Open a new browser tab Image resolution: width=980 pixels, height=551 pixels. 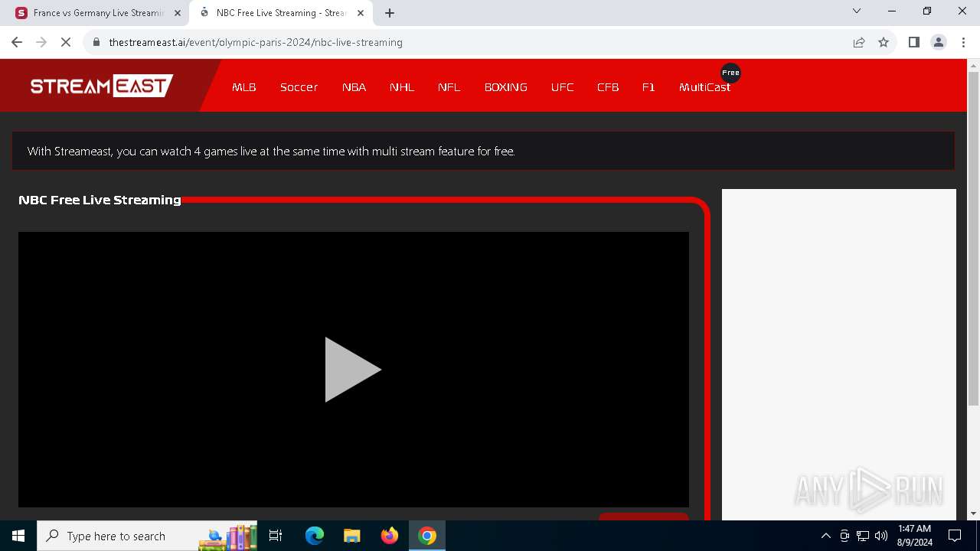pyautogui.click(x=390, y=13)
